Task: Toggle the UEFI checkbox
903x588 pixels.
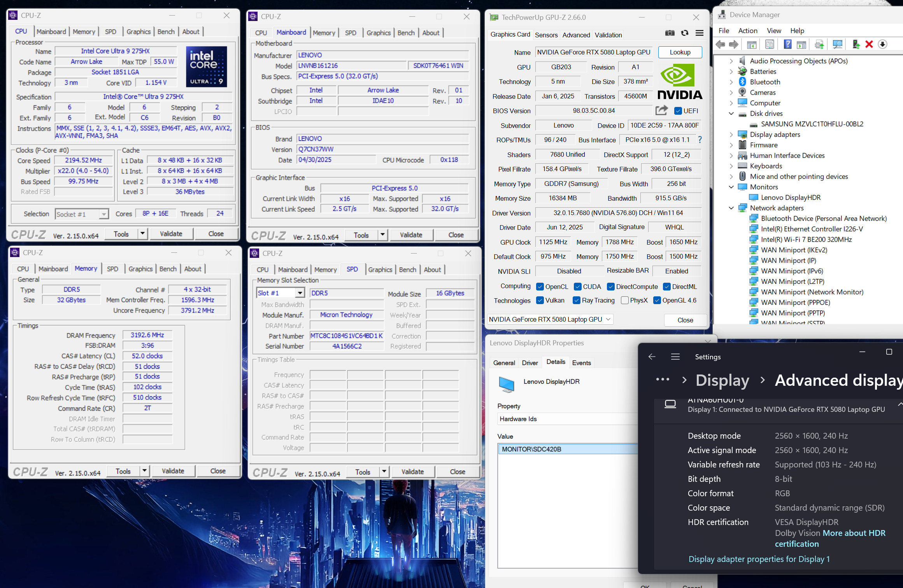Action: (678, 111)
